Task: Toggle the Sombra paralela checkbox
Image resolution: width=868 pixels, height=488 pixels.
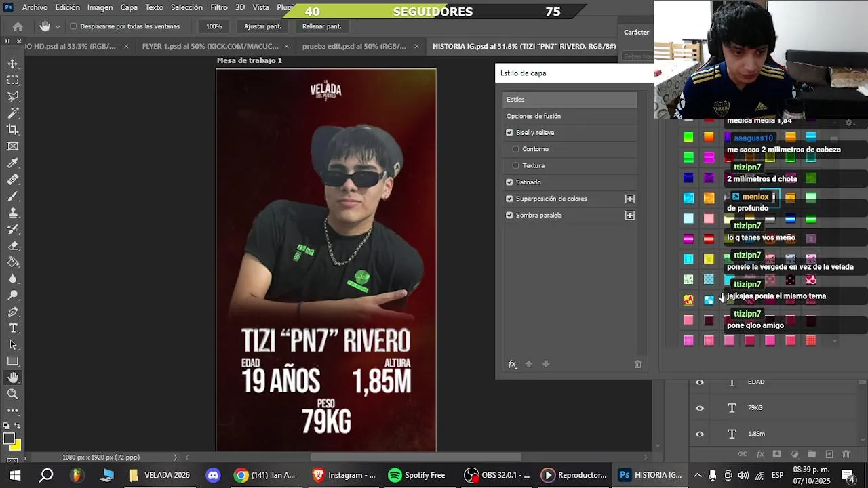Action: (509, 216)
